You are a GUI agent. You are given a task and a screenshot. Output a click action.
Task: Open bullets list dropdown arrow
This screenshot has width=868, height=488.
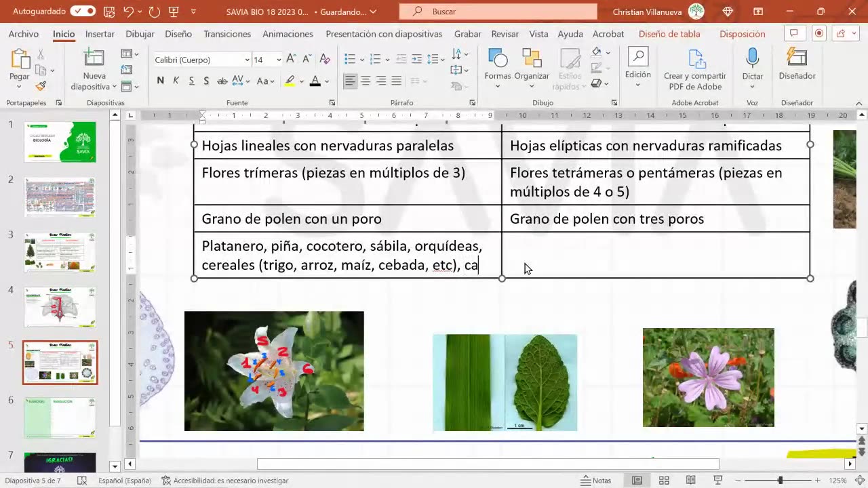click(x=361, y=60)
